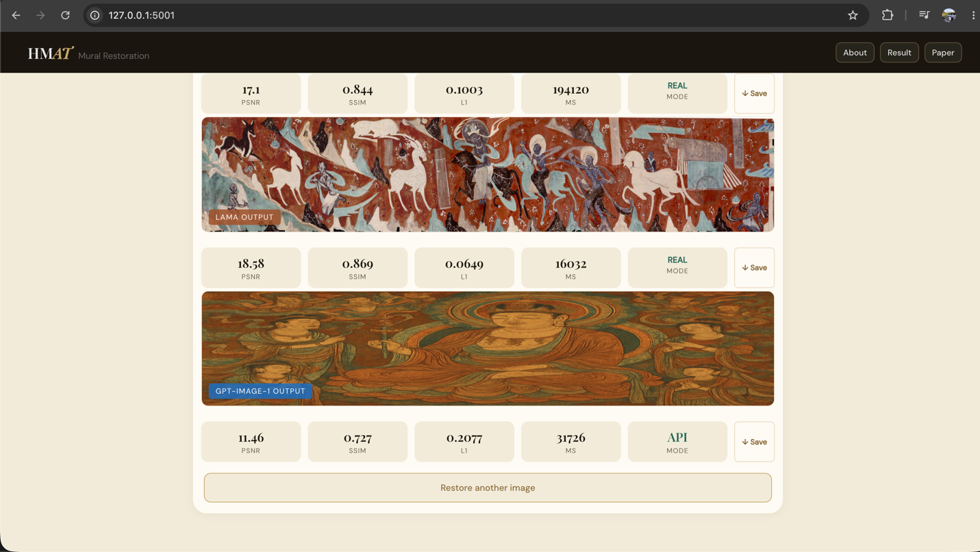
Task: Select the PSNR value 11.46
Action: click(251, 438)
